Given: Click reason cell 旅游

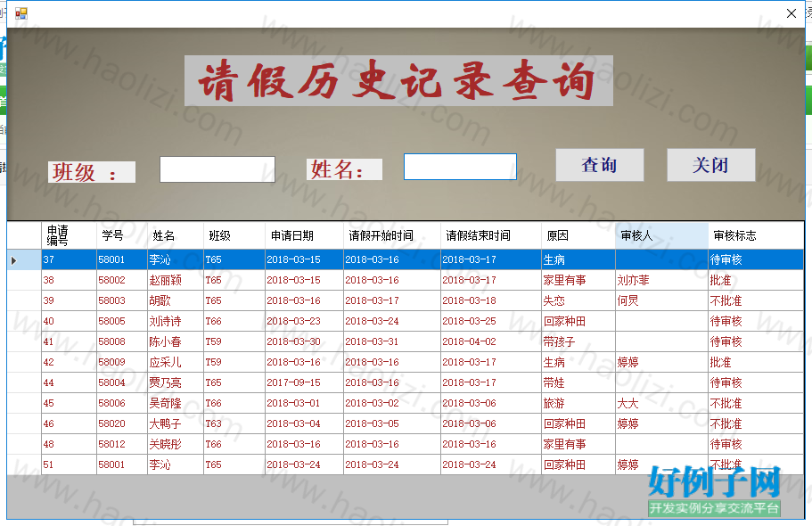Looking at the screenshot, I should [578, 403].
